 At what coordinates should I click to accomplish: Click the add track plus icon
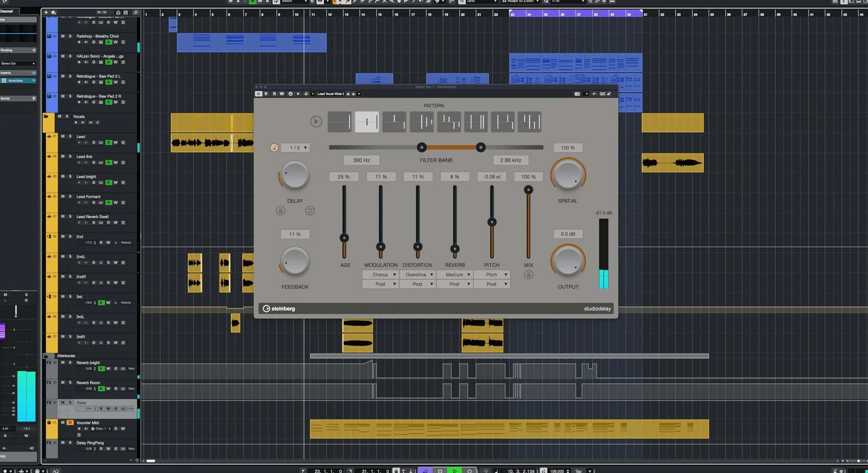[46, 12]
